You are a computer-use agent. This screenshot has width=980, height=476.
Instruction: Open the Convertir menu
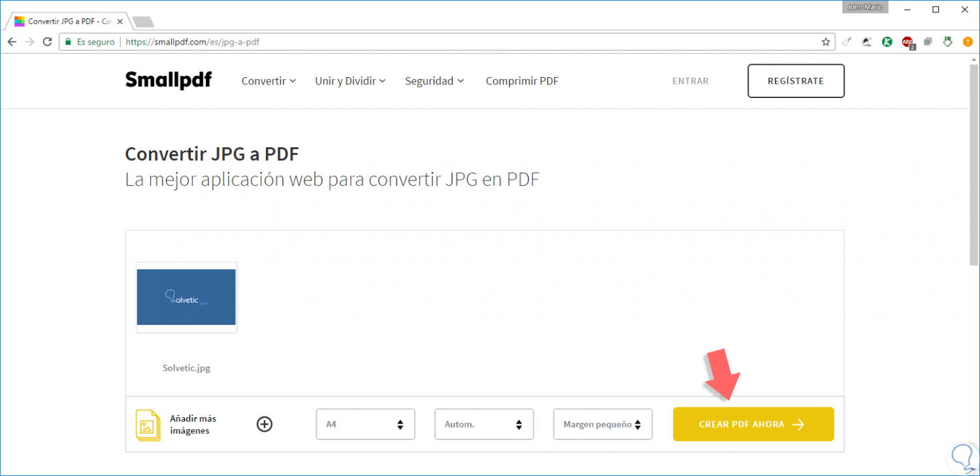click(x=269, y=81)
